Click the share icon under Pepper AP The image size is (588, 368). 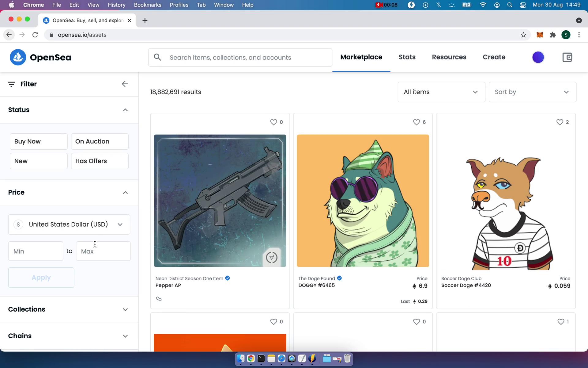pyautogui.click(x=159, y=299)
